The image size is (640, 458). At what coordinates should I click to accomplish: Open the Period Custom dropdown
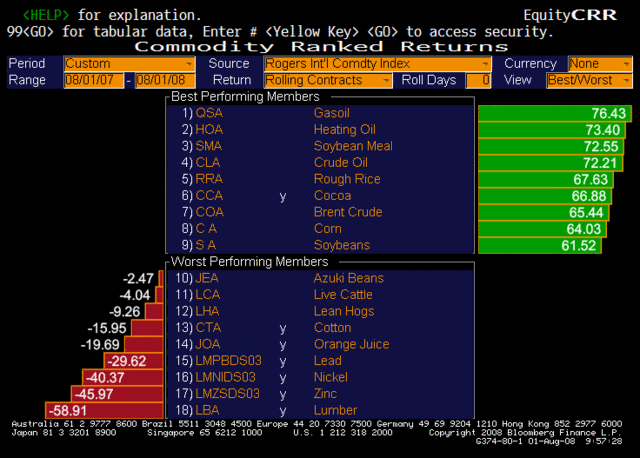(x=129, y=64)
